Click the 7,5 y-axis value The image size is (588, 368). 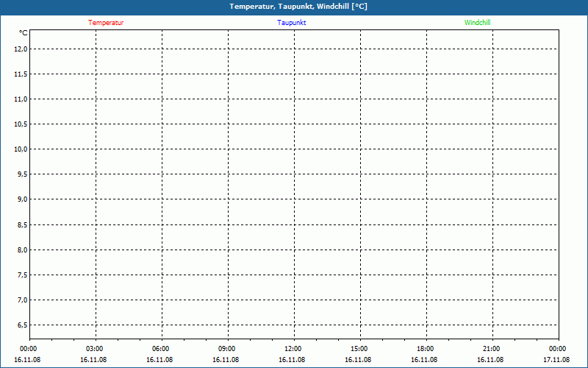(x=22, y=275)
